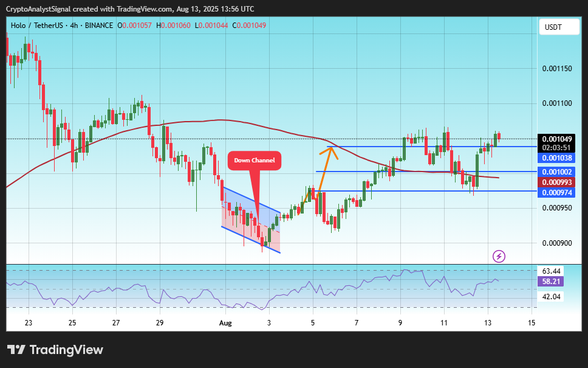Click the countdown timer 02:03:51
Image resolution: width=588 pixels, height=368 pixels.
(x=556, y=148)
